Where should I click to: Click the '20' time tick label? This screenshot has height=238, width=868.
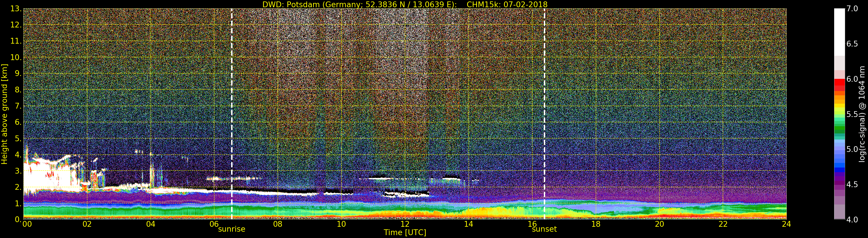(659, 224)
